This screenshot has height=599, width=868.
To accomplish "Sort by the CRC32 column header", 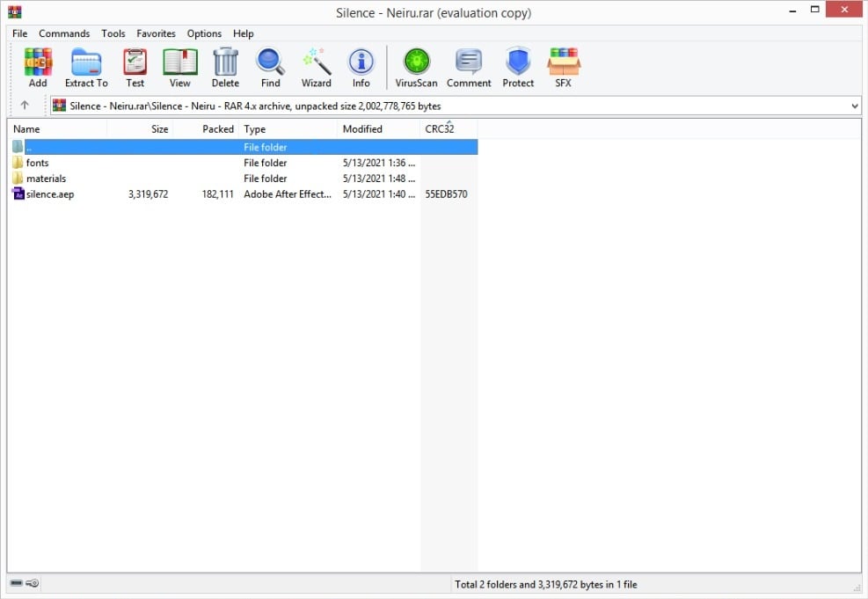I will tap(449, 129).
